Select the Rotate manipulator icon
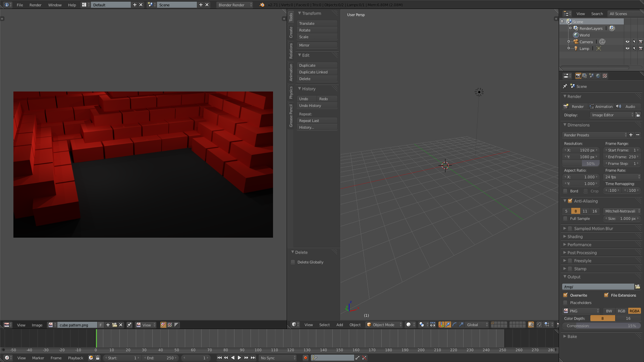The height and width of the screenshot is (362, 644). (x=454, y=324)
